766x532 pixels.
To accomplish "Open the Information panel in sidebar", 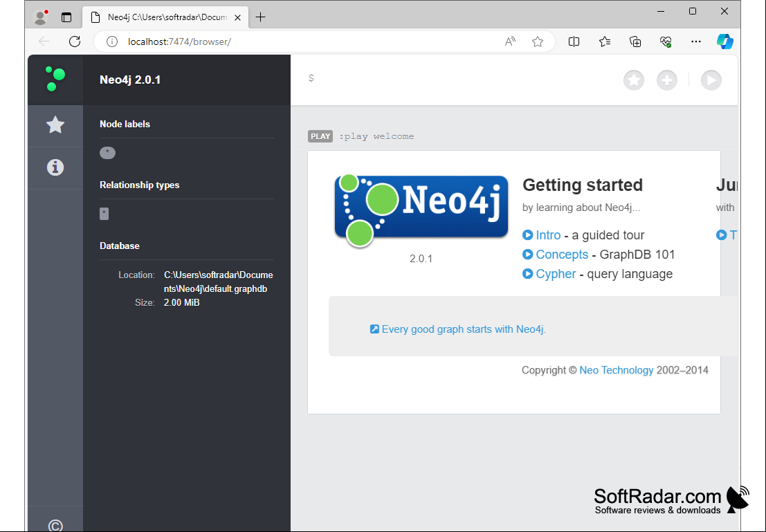I will pos(55,167).
